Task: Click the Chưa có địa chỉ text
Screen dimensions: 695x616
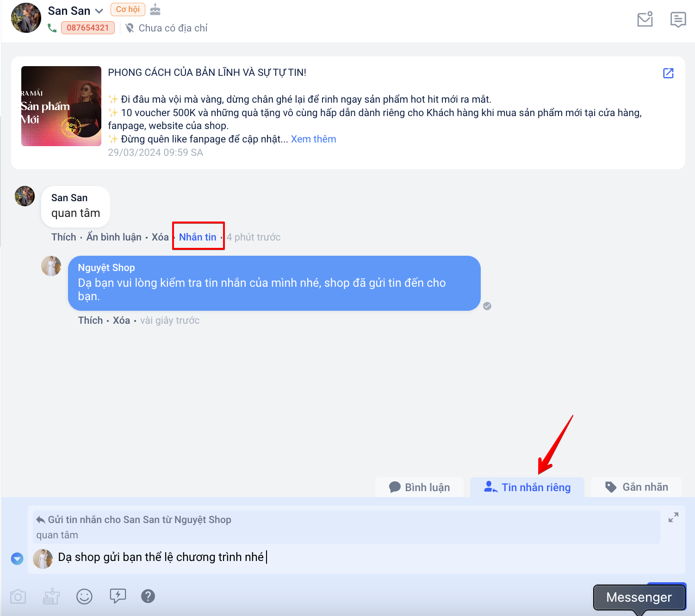Action: [x=173, y=28]
